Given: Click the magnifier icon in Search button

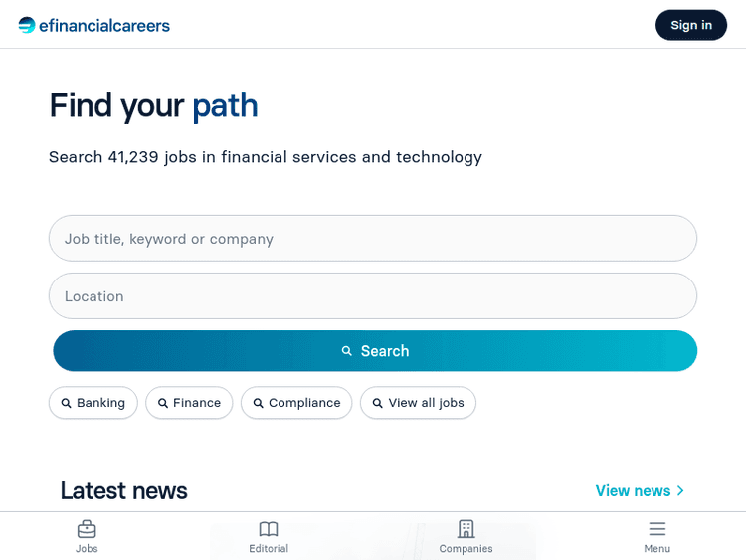Looking at the screenshot, I should point(347,351).
